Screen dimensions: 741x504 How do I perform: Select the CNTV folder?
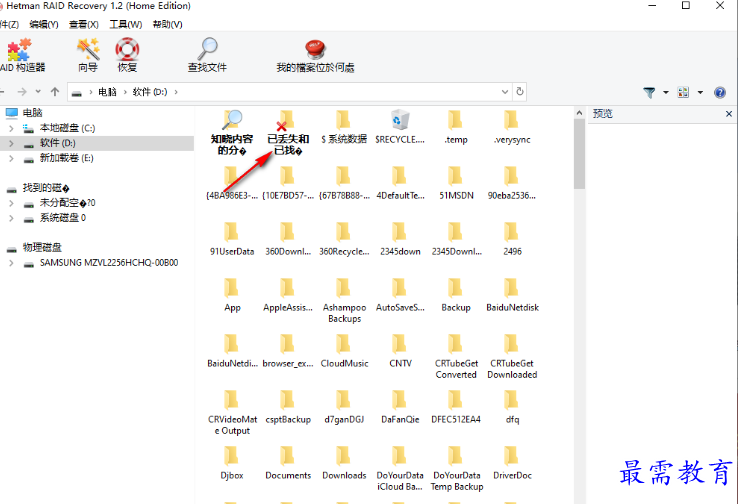click(400, 351)
